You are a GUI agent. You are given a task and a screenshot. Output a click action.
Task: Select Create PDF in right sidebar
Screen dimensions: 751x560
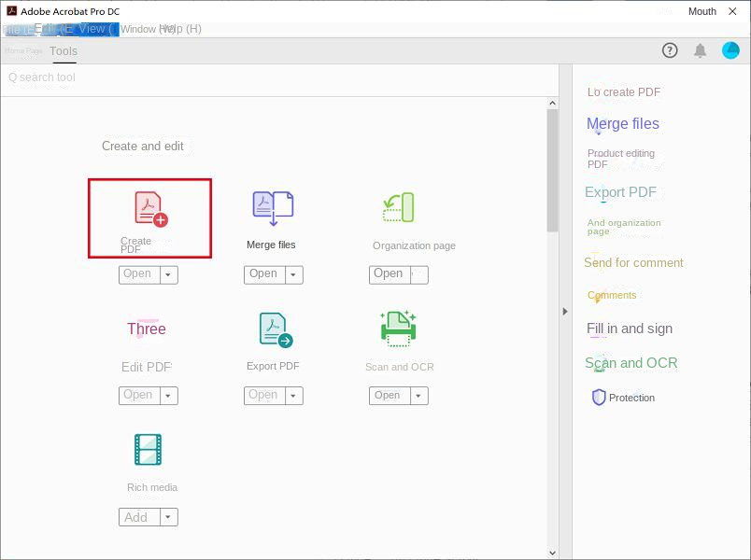tap(624, 91)
